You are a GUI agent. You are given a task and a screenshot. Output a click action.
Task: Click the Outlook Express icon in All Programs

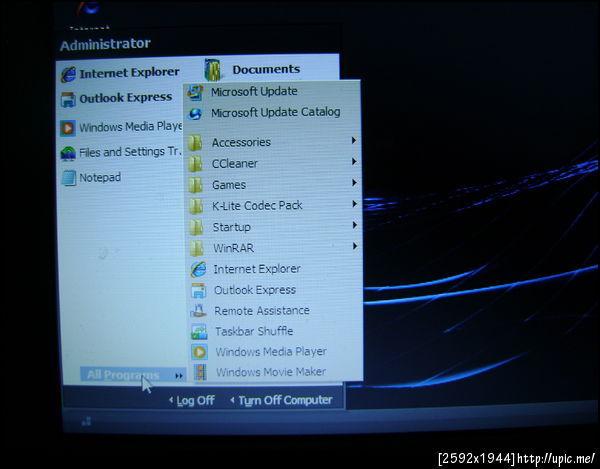199,291
